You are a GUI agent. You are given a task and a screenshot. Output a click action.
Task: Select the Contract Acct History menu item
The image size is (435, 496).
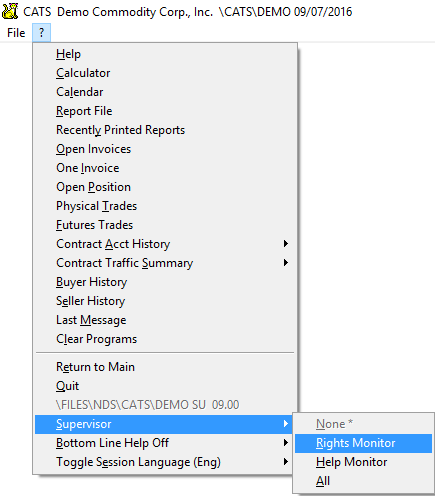[x=166, y=244]
